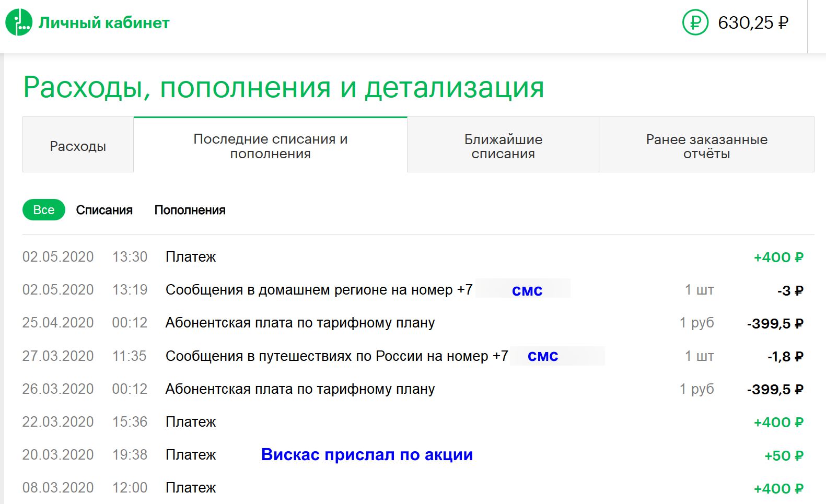Click the time 13:30

click(x=130, y=257)
